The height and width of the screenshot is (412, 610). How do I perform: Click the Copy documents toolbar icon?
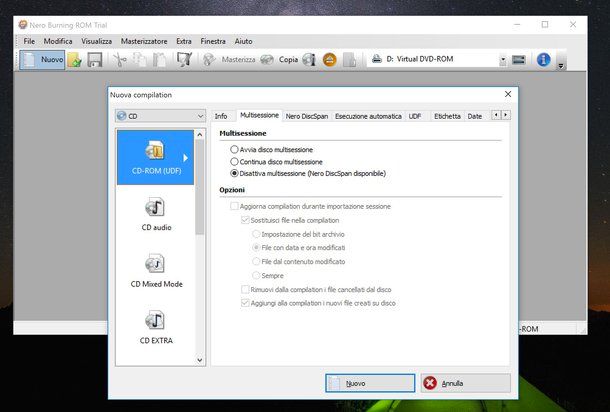[139, 60]
